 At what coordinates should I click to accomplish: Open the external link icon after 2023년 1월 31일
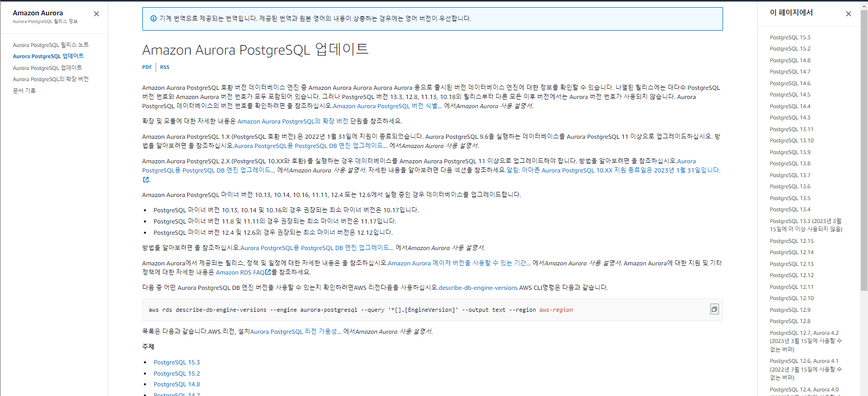(x=146, y=180)
